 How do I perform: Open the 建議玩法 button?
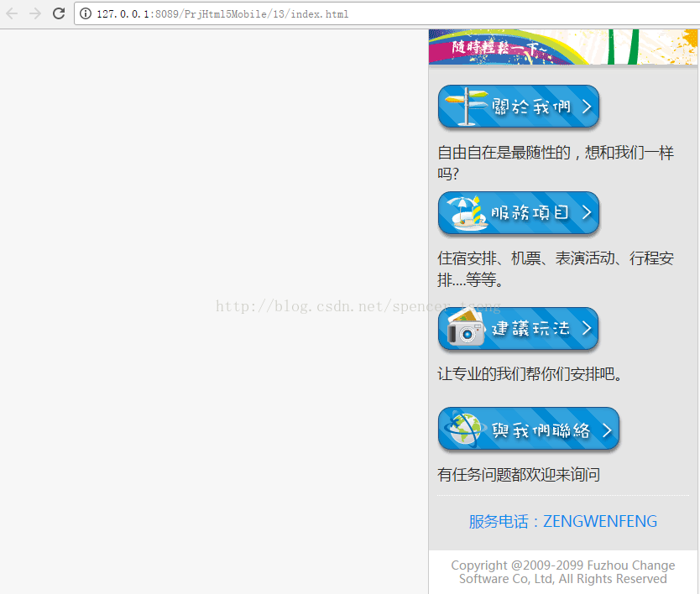518,329
